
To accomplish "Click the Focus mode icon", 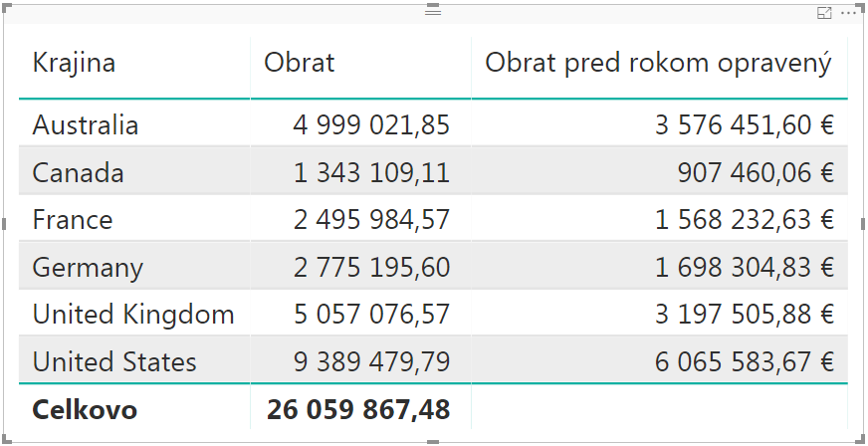I will [x=824, y=13].
